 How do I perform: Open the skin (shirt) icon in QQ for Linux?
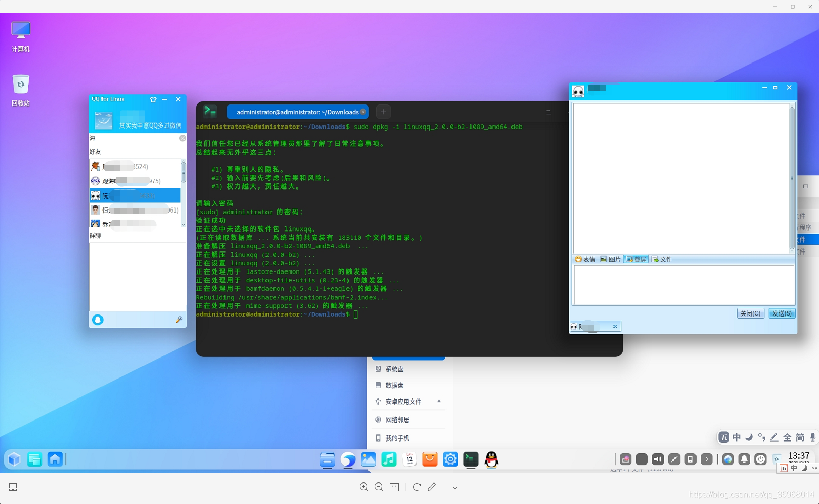coord(153,99)
